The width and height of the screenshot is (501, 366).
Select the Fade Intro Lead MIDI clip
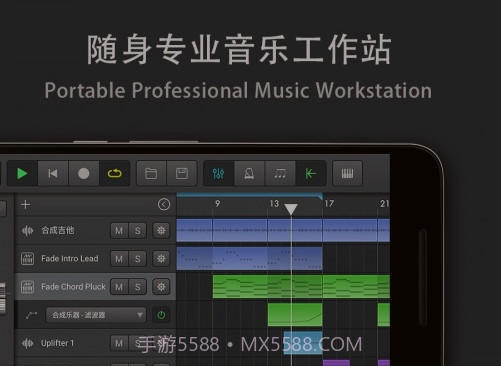[249, 258]
